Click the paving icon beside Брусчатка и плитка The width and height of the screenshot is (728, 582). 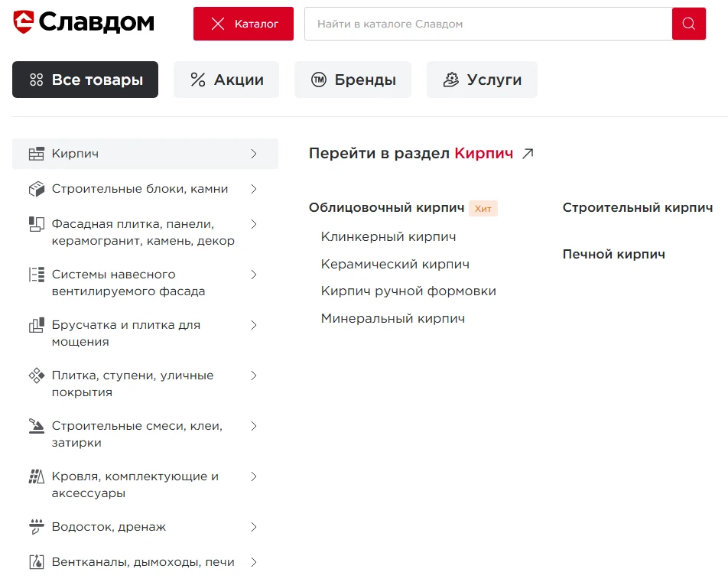click(x=37, y=326)
